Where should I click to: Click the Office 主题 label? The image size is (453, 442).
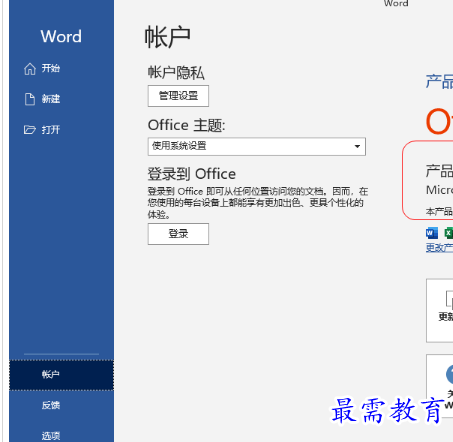[x=186, y=125]
